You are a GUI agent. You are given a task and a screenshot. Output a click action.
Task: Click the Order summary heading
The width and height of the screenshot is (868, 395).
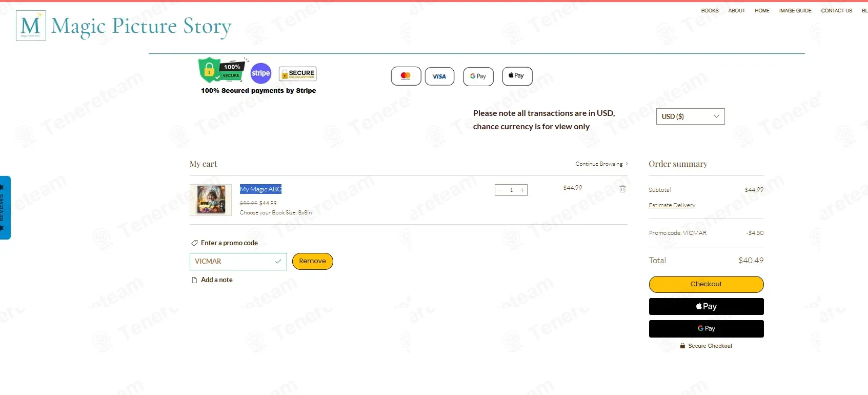pyautogui.click(x=678, y=164)
